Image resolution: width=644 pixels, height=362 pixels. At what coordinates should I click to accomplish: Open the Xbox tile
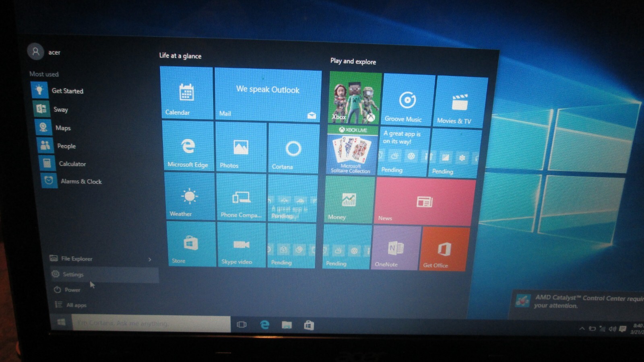[355, 98]
